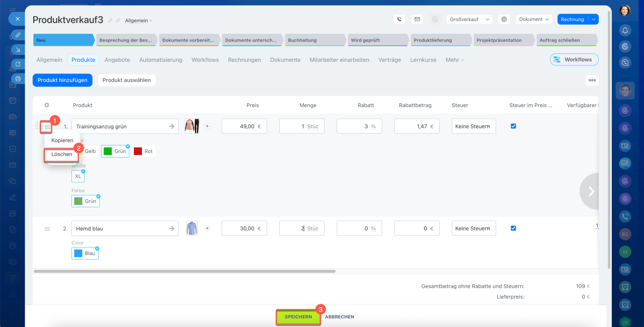Click the three-dots more options button
This screenshot has height=327, width=644.
[592, 80]
